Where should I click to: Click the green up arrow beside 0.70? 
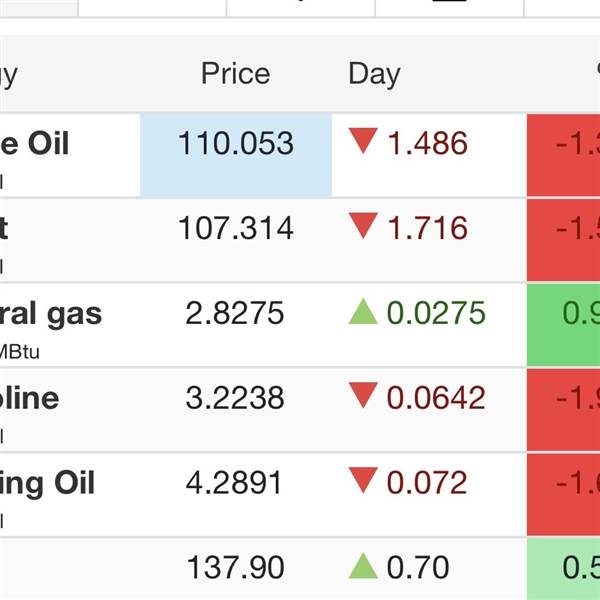click(x=363, y=567)
